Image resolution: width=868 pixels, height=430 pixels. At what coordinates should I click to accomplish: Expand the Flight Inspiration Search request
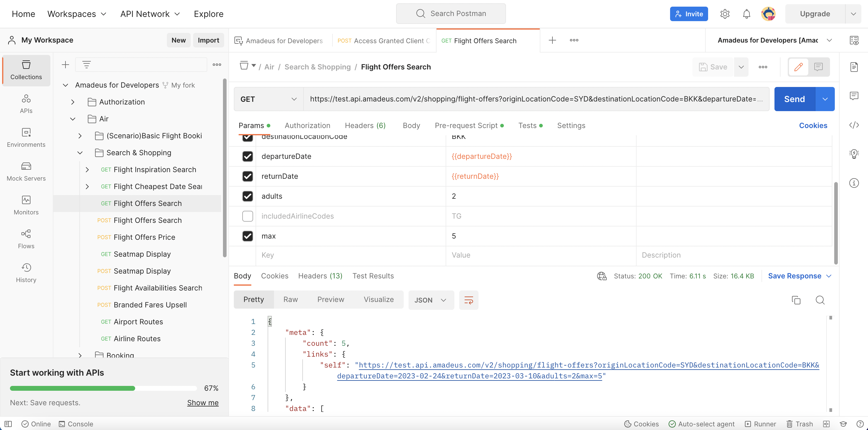coord(87,170)
